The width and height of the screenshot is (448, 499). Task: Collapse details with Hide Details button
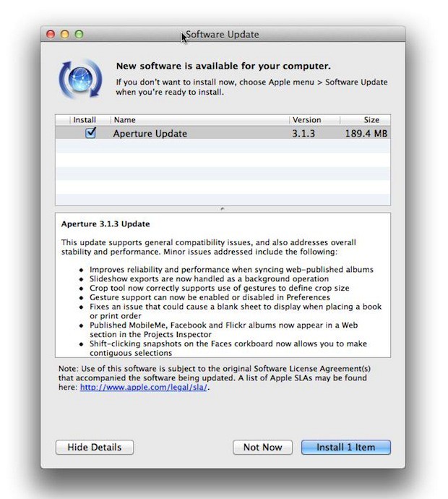pyautogui.click(x=94, y=447)
